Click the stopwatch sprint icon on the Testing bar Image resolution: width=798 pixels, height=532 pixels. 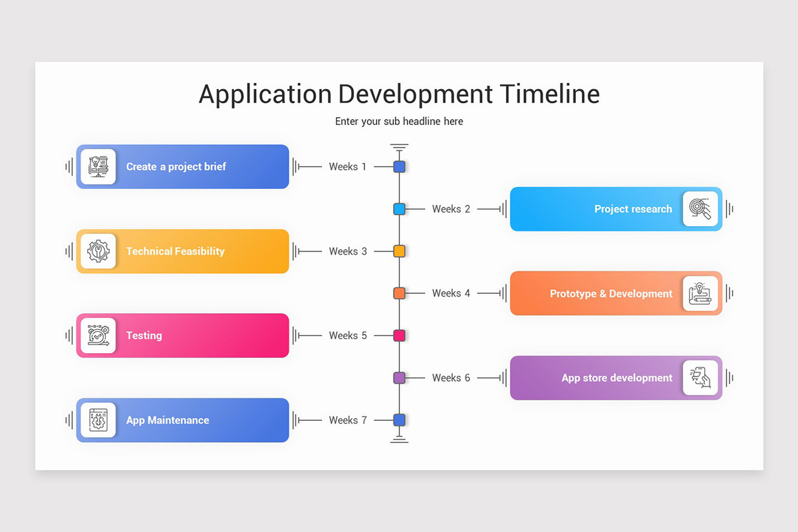[98, 335]
